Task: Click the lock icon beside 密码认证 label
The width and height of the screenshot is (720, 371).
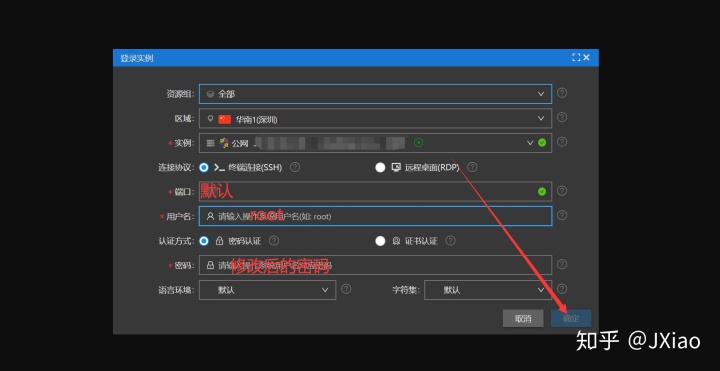Action: (x=219, y=241)
